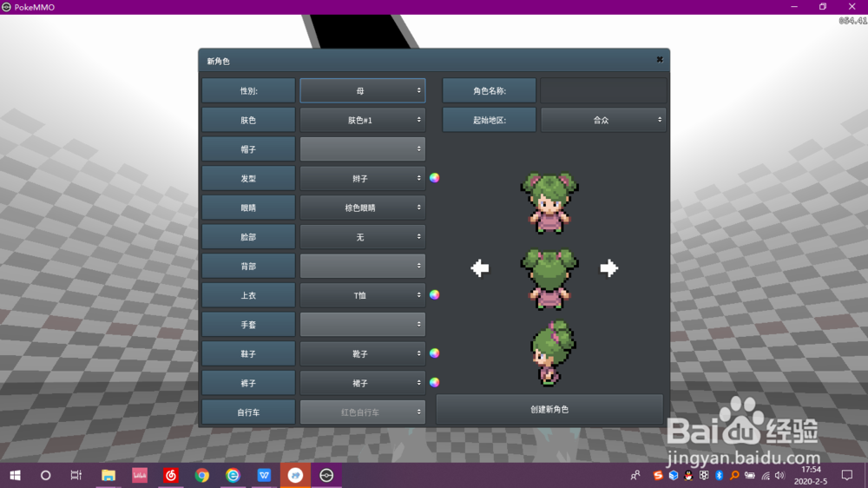Open the hat (帽子) dropdown

363,149
